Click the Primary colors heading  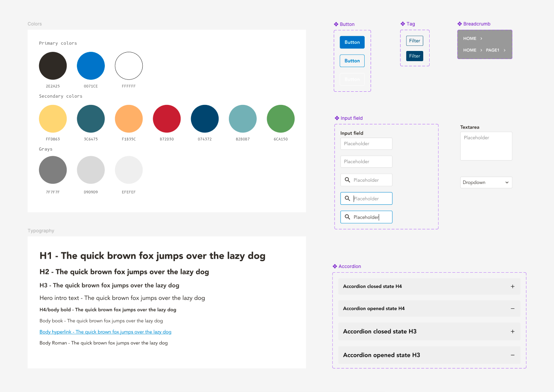[58, 43]
